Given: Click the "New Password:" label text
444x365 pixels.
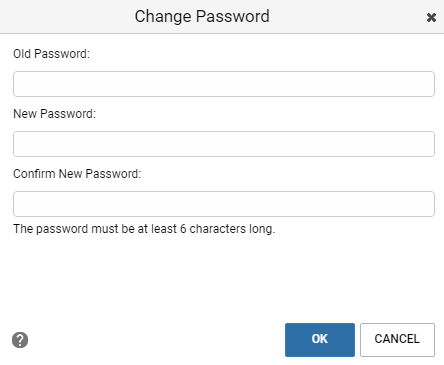Looking at the screenshot, I should (x=54, y=114).
